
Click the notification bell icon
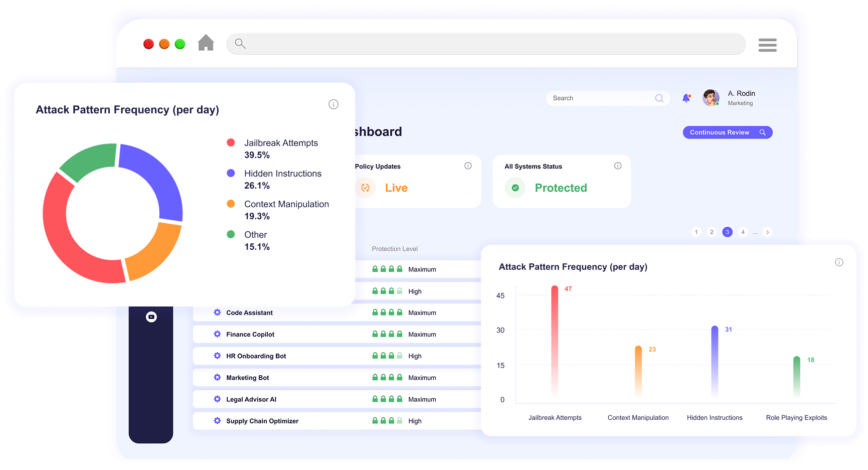686,98
